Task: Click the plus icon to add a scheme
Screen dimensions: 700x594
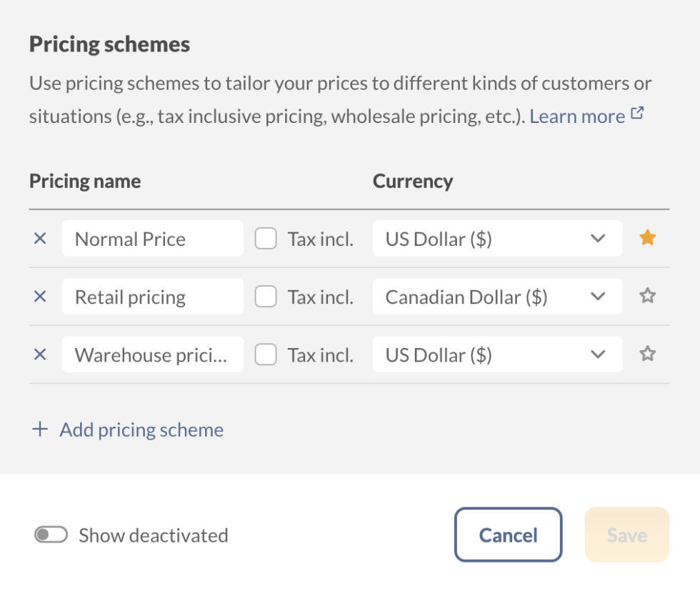Action: (39, 429)
